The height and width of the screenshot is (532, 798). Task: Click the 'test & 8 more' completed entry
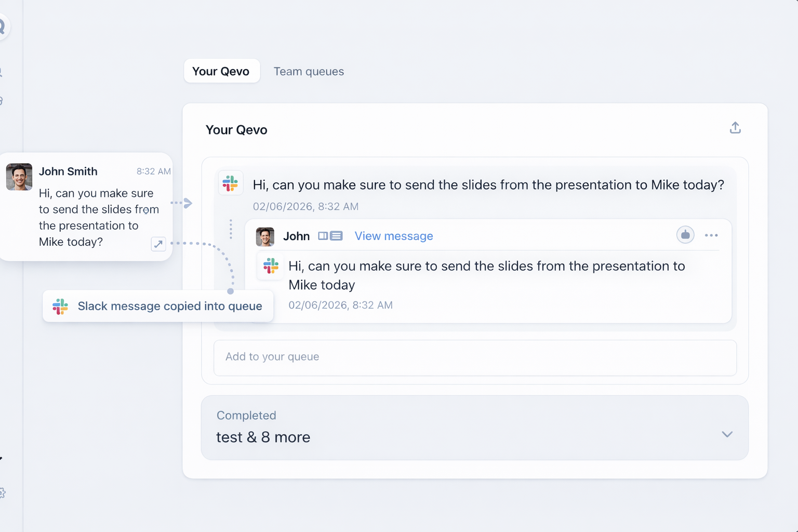[x=263, y=437]
